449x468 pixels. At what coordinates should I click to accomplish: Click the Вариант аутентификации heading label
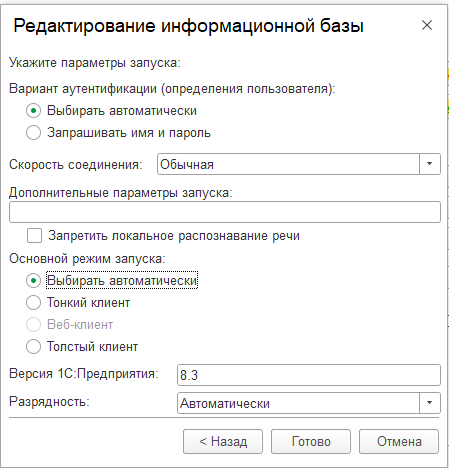[172, 89]
